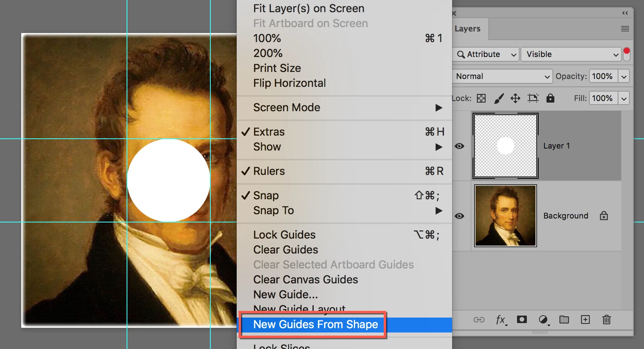Image resolution: width=644 pixels, height=349 pixels.
Task: Click the Background layer name
Action: [x=566, y=216]
